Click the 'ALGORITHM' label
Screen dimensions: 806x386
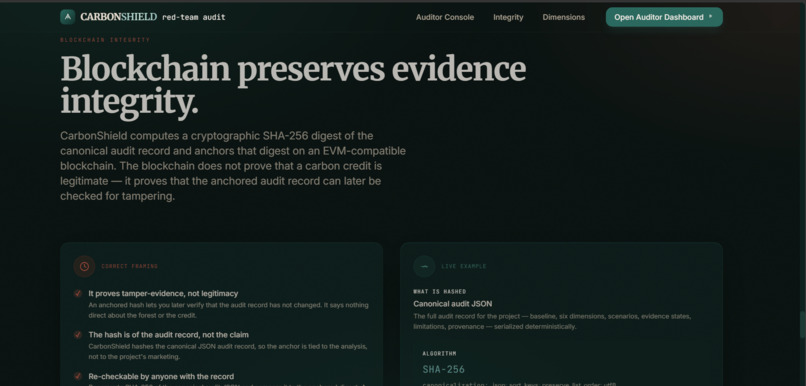click(x=439, y=354)
